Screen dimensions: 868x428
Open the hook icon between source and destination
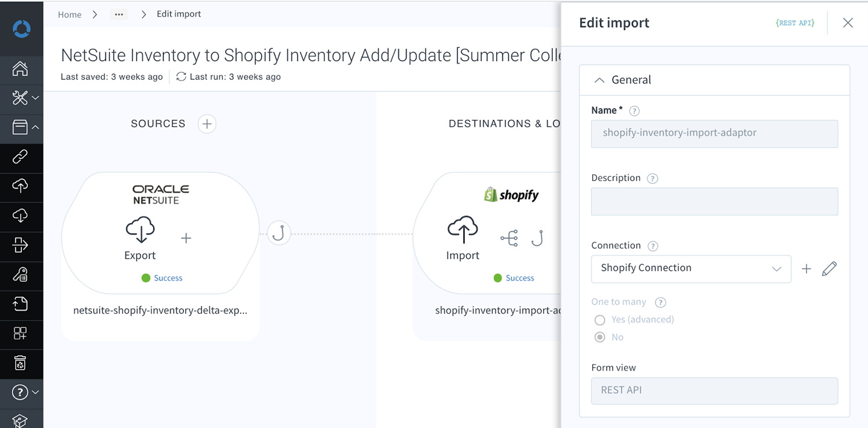coord(279,233)
